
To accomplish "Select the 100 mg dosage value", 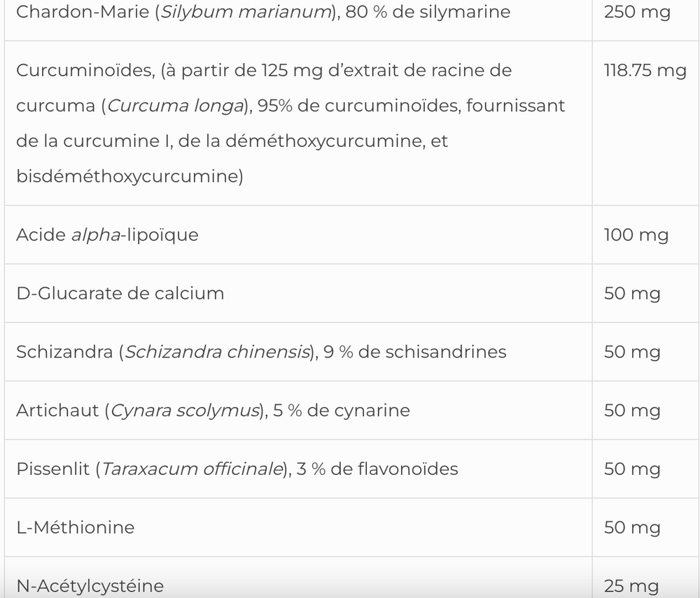I will tap(636, 235).
